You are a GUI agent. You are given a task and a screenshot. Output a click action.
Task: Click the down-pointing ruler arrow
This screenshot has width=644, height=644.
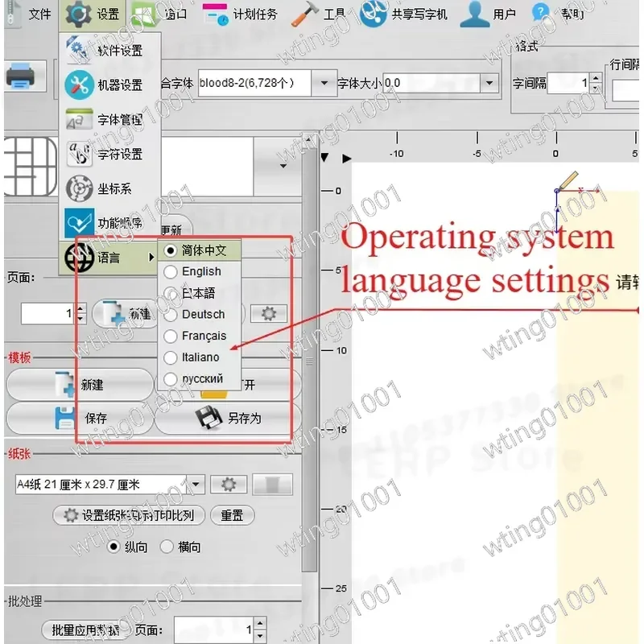coord(325,158)
